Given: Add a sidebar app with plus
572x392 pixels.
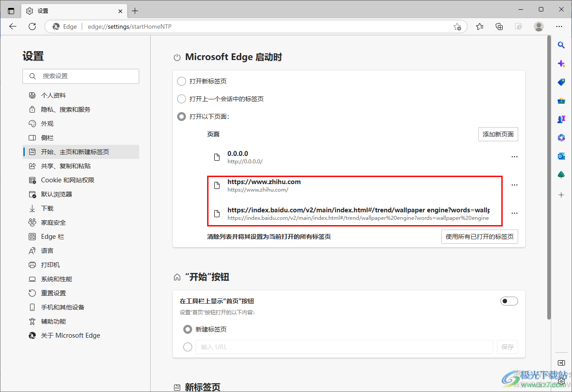Looking at the screenshot, I should 561,195.
